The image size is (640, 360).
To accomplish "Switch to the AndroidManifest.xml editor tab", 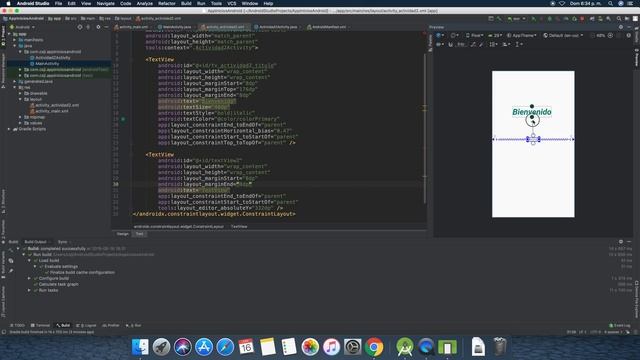I will pyautogui.click(x=329, y=27).
